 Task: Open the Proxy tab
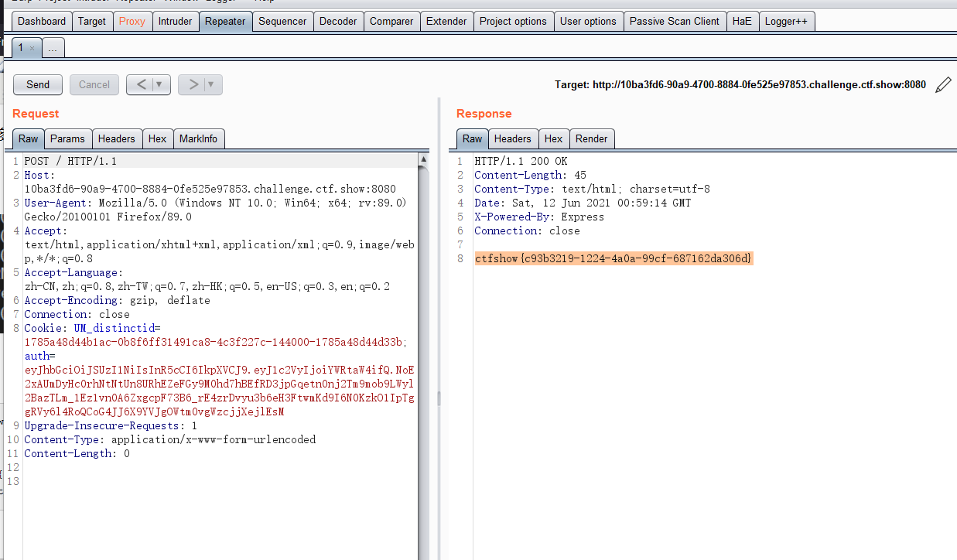(132, 21)
